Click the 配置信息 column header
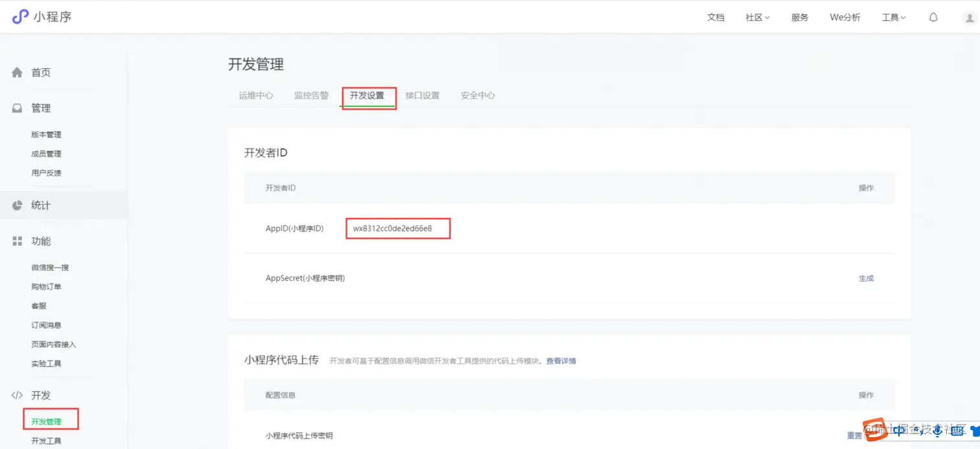Screen dimensions: 980x449 pyautogui.click(x=280, y=395)
